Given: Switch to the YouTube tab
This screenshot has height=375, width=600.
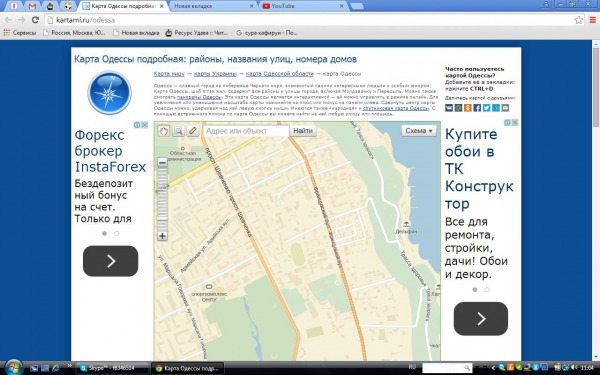Looking at the screenshot, I should [x=303, y=6].
